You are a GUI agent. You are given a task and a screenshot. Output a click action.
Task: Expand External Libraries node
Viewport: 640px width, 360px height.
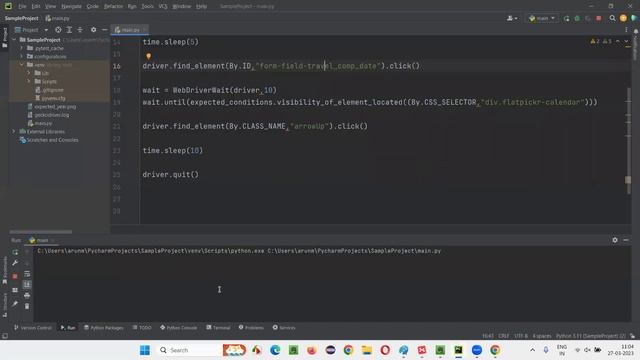click(x=14, y=131)
